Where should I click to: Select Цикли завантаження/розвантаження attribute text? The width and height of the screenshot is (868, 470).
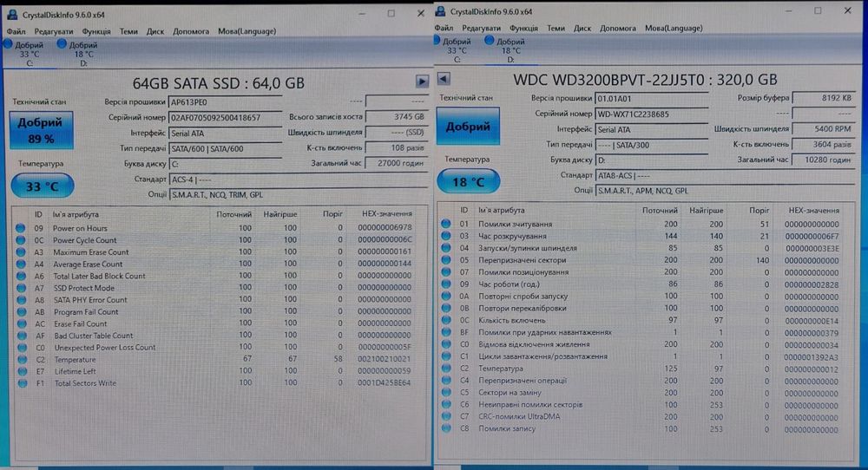(x=542, y=356)
